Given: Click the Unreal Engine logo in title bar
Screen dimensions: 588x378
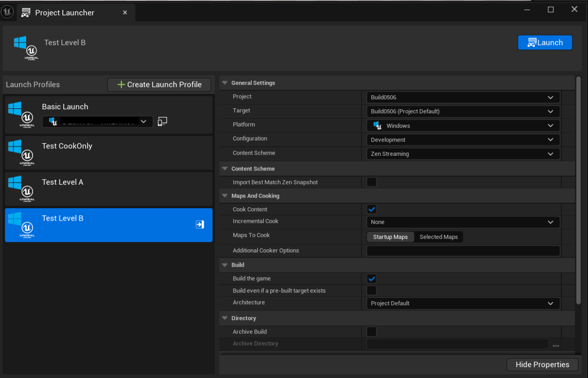Looking at the screenshot, I should tap(7, 12).
